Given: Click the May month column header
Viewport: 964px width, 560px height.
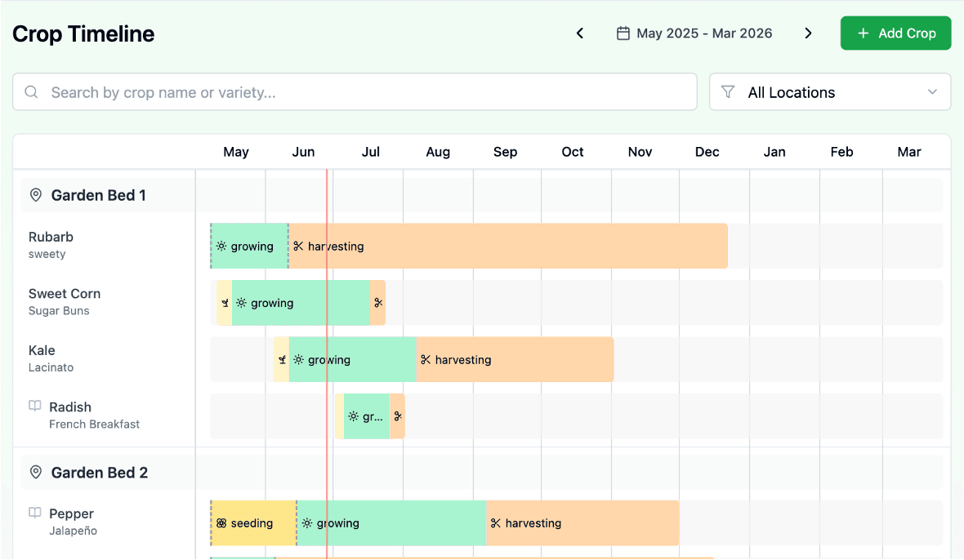Looking at the screenshot, I should [x=236, y=152].
